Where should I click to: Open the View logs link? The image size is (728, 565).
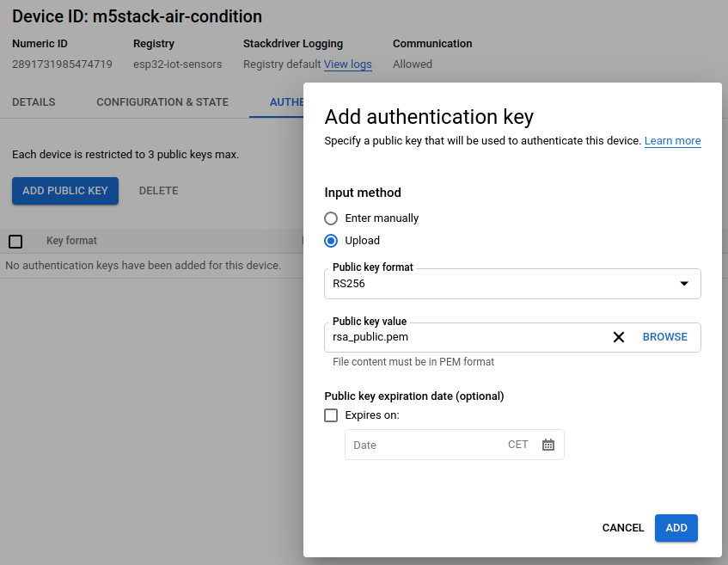click(347, 64)
